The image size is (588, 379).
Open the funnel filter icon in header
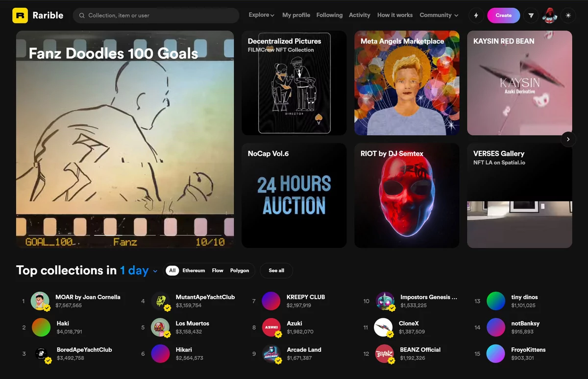[531, 16]
